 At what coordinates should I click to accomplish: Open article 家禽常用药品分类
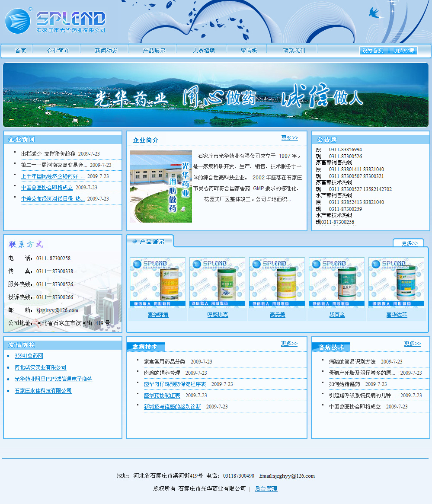click(x=164, y=362)
